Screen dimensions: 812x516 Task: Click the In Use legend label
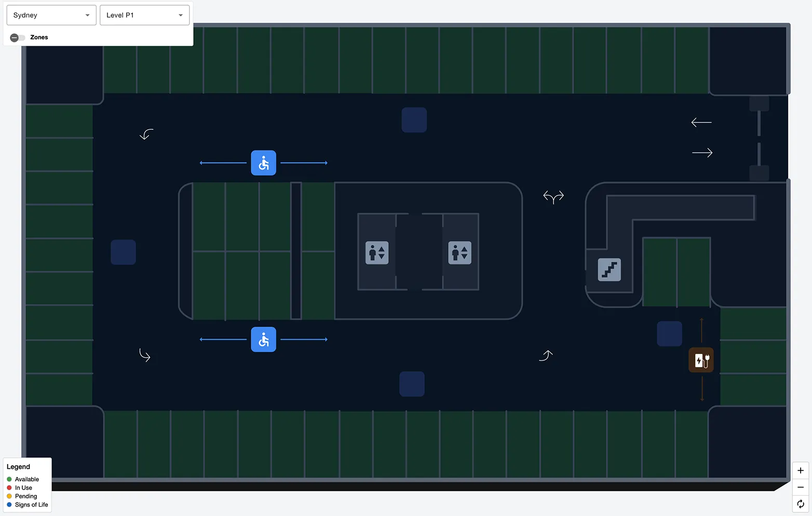point(23,487)
